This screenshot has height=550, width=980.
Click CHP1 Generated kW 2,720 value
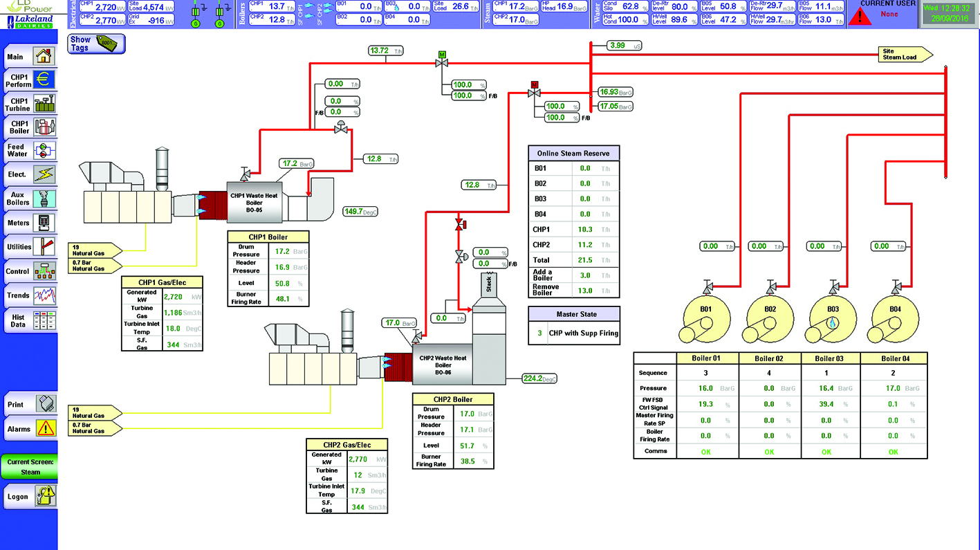[x=173, y=295]
